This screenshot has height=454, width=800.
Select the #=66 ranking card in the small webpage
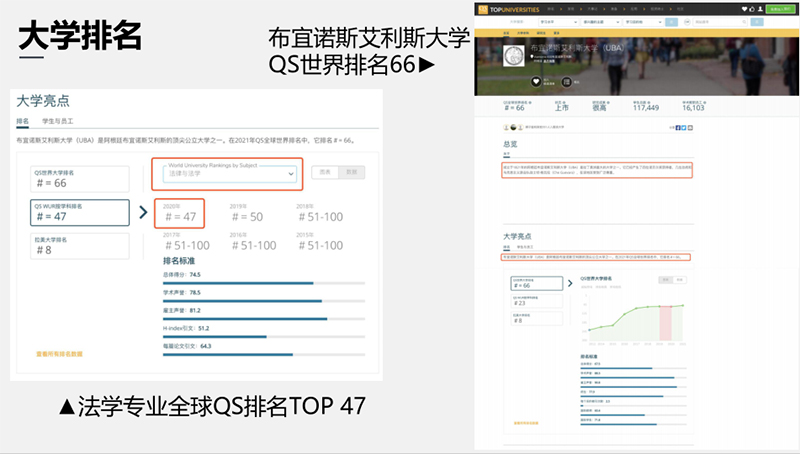[537, 283]
